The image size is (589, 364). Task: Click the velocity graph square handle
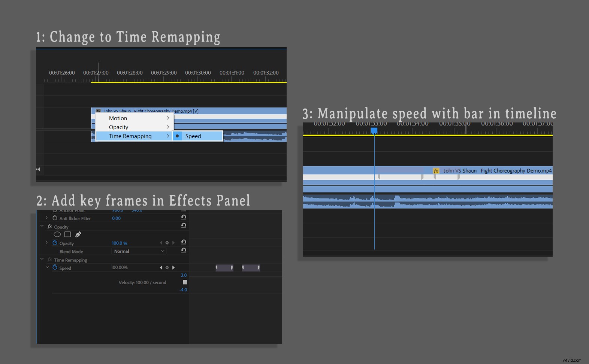185,282
